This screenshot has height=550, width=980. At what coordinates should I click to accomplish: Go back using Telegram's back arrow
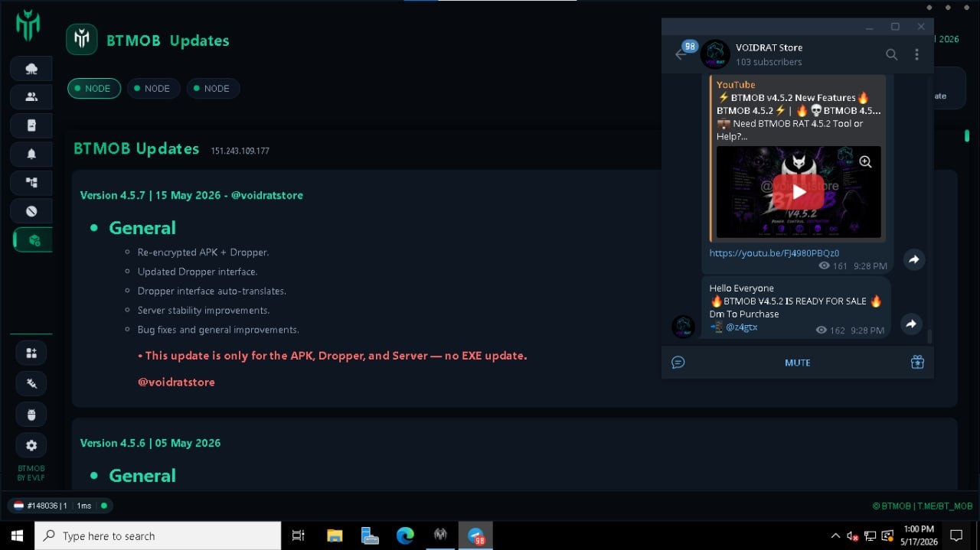680,54
